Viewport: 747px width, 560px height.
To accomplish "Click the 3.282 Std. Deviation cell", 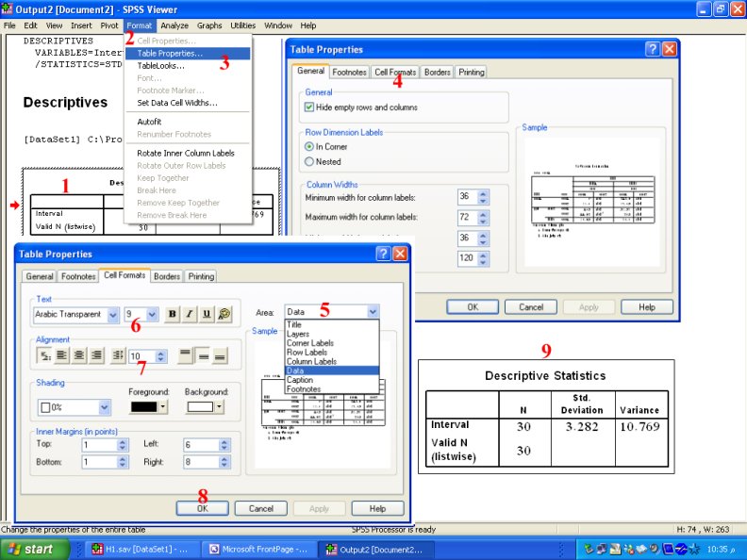I will pos(582,427).
